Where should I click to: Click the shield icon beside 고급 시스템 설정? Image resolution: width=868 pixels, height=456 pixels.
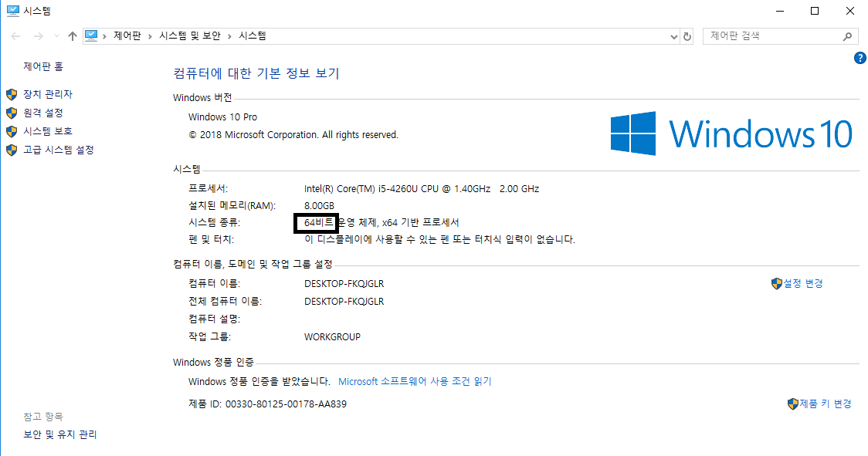coord(12,150)
